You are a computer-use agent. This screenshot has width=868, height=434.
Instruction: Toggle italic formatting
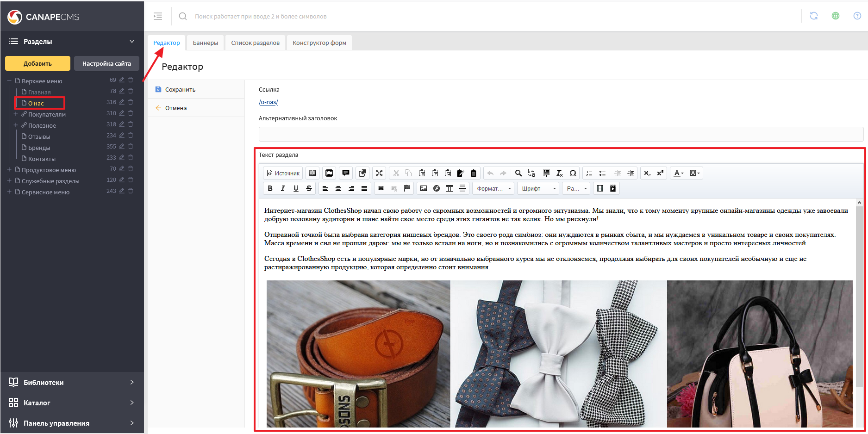click(x=283, y=188)
